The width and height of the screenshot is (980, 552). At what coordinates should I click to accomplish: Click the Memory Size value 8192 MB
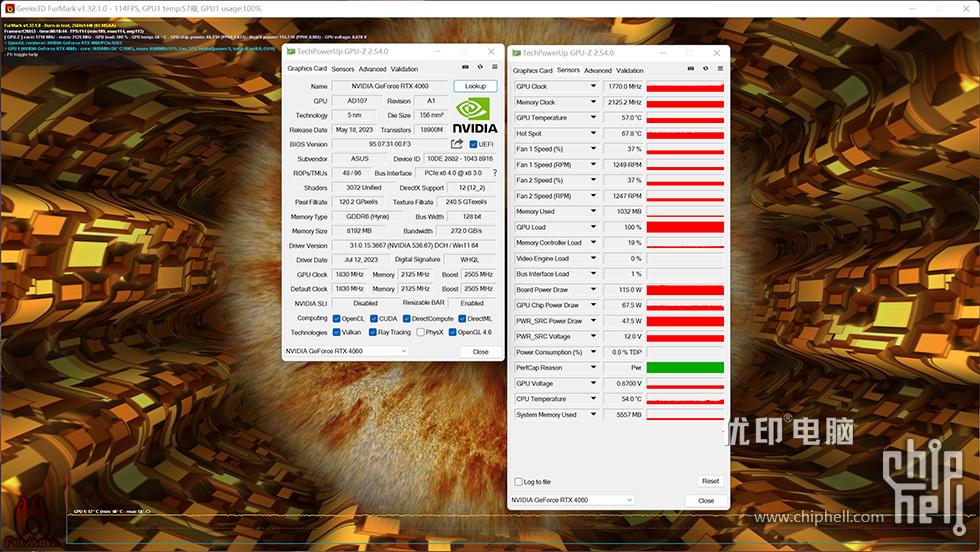[359, 231]
